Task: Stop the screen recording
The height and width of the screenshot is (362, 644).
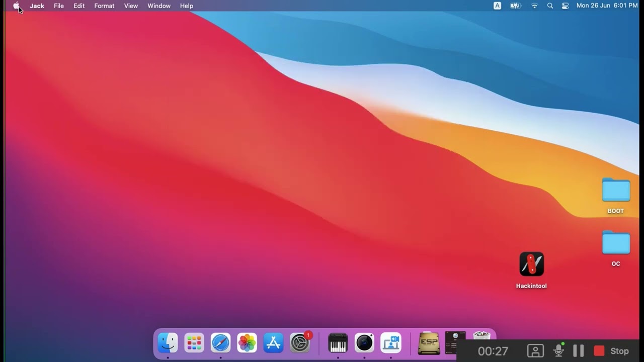Action: pyautogui.click(x=612, y=351)
